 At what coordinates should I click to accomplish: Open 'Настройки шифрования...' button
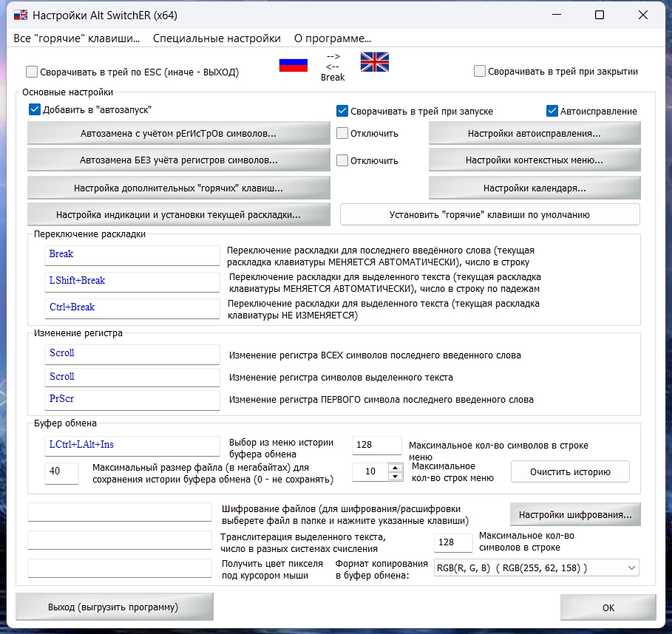(x=575, y=514)
